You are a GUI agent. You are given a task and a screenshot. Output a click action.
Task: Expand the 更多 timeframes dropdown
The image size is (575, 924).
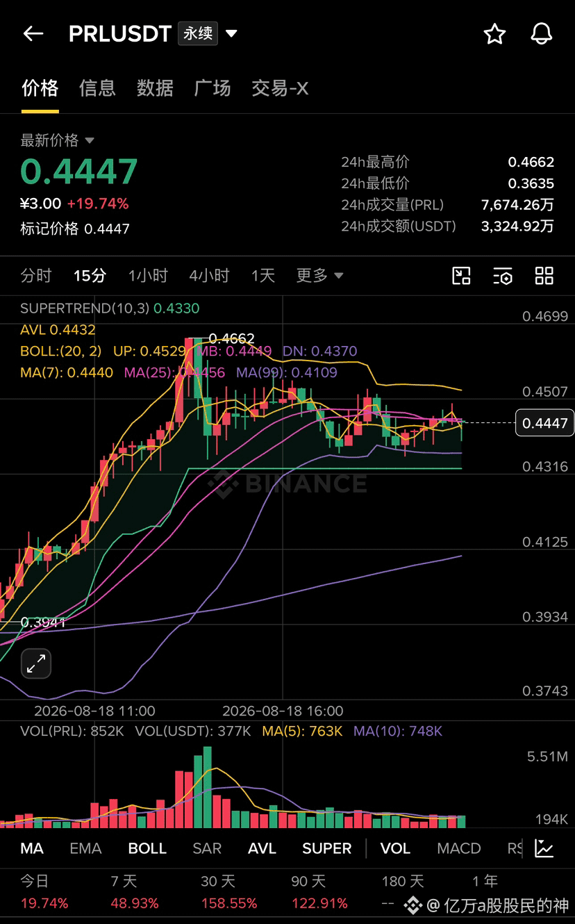[319, 276]
